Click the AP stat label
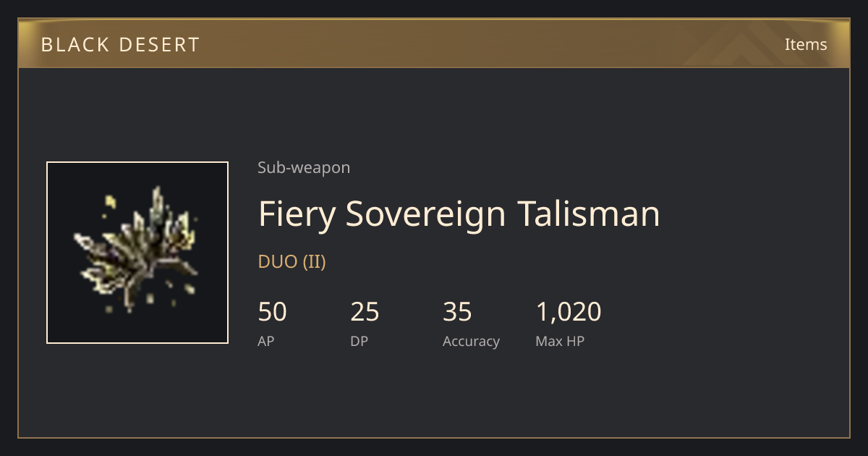This screenshot has height=456, width=868. click(266, 342)
